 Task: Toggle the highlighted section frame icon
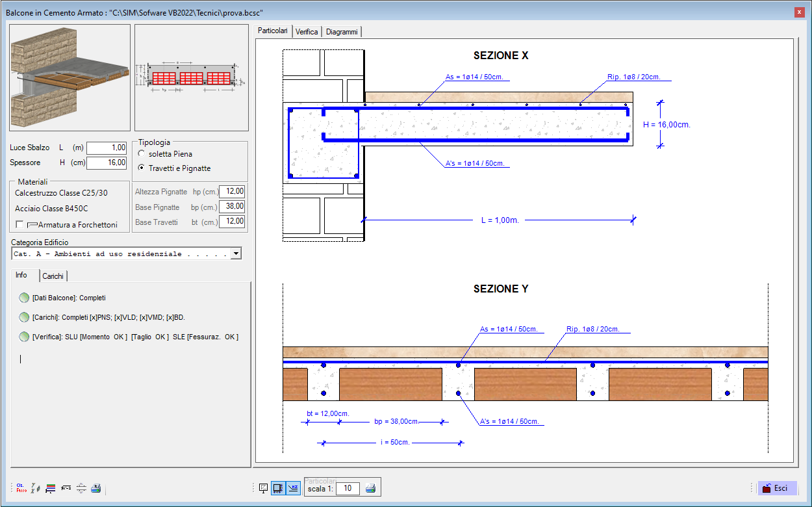[x=278, y=488]
